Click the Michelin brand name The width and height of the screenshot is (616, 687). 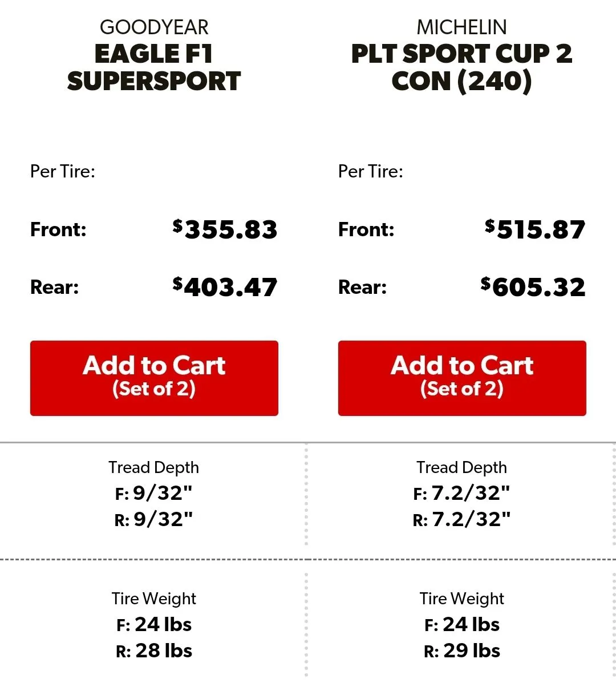coord(462,27)
